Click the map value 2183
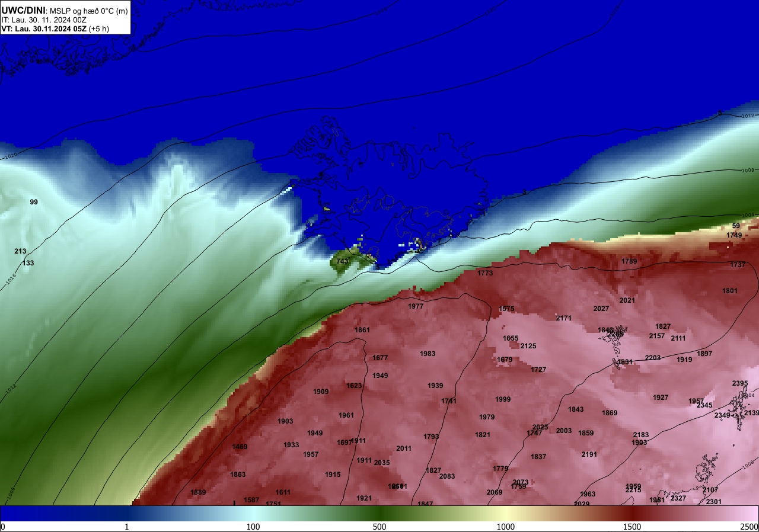 click(641, 435)
